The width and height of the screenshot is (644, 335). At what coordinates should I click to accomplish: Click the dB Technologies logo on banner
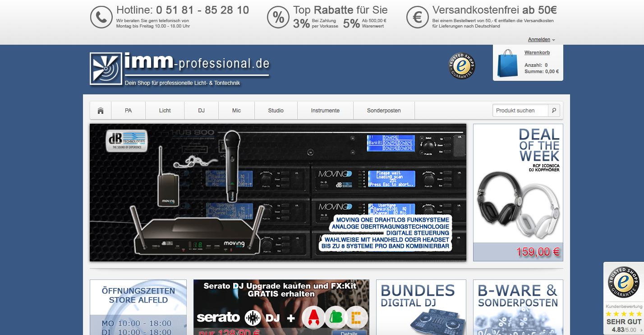pos(127,140)
